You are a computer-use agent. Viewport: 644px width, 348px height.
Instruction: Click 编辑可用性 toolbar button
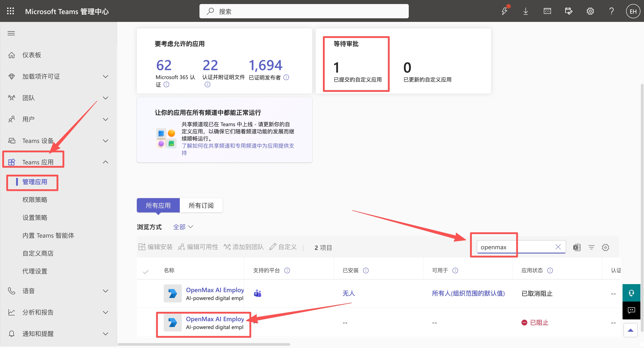[198, 247]
